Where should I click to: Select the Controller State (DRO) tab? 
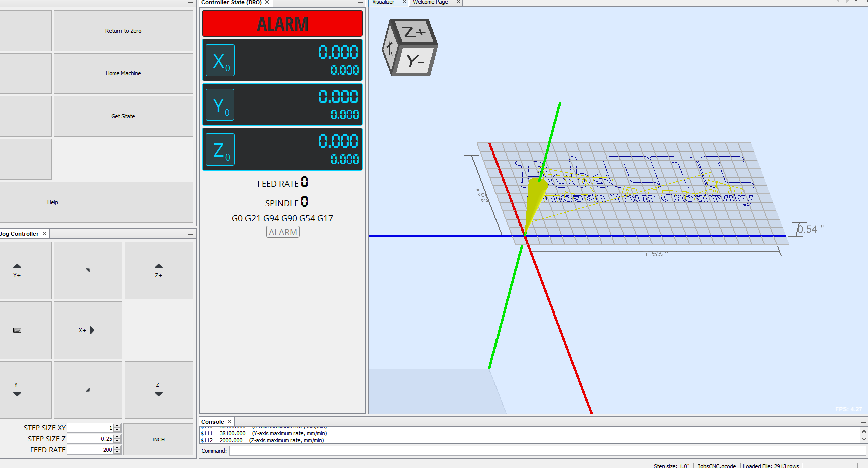coord(231,3)
